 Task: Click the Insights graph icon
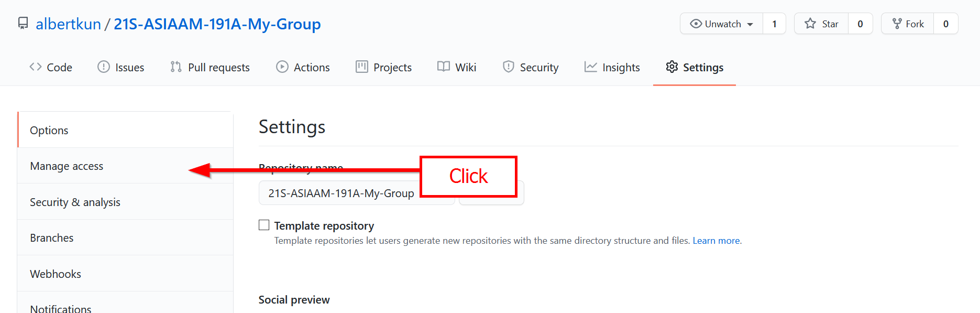click(591, 67)
